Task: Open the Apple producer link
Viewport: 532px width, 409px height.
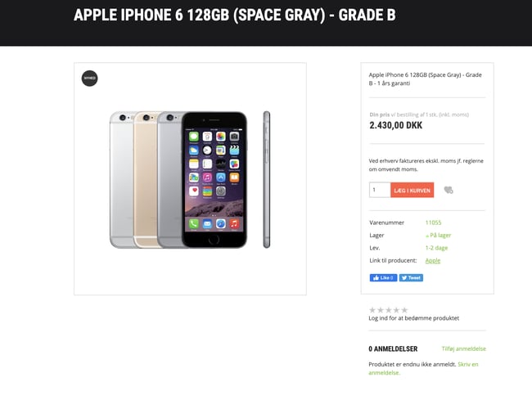Action: (433, 260)
